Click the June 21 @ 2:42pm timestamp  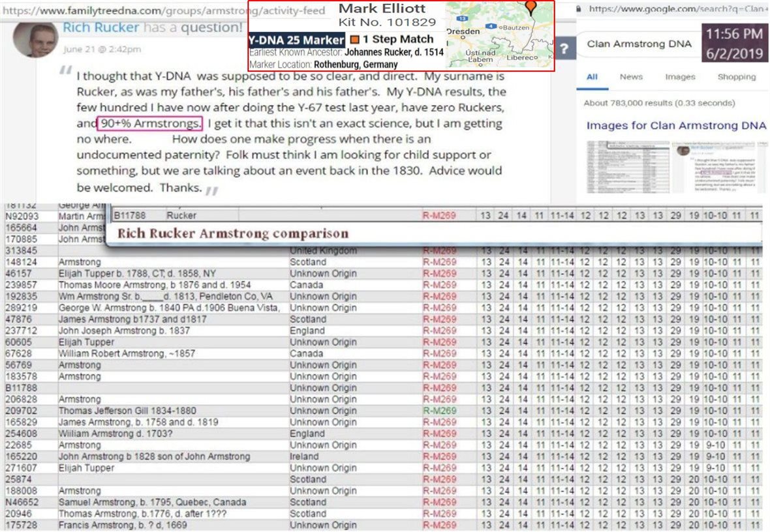pyautogui.click(x=102, y=49)
